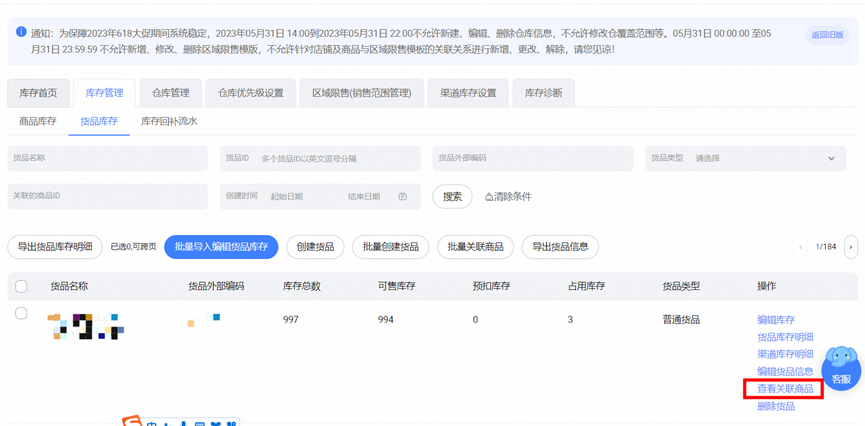Open the 结束日期 end date picker
Image resolution: width=865 pixels, height=426 pixels.
[x=364, y=197]
